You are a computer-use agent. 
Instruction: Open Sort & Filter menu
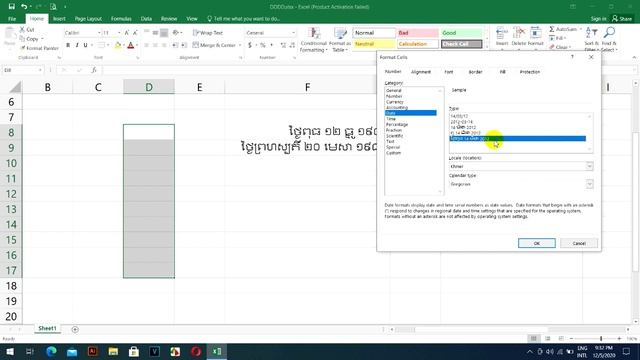[591, 39]
